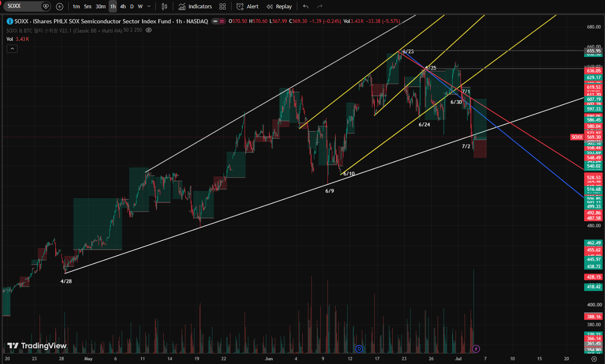Switch to the weekly W timeframe
605x364 pixels.
tap(140, 6)
